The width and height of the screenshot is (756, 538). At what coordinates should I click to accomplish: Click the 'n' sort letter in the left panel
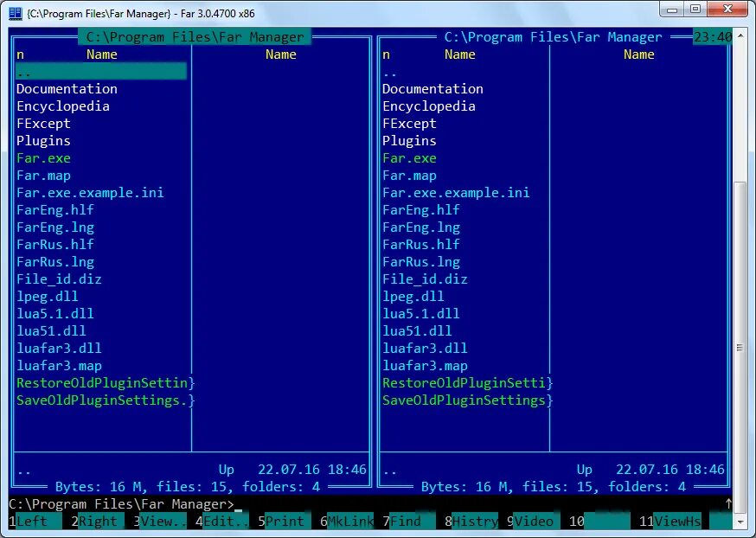tap(20, 54)
